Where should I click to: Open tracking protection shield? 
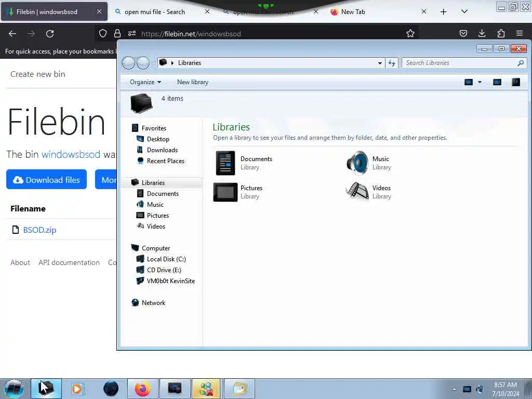point(103,33)
